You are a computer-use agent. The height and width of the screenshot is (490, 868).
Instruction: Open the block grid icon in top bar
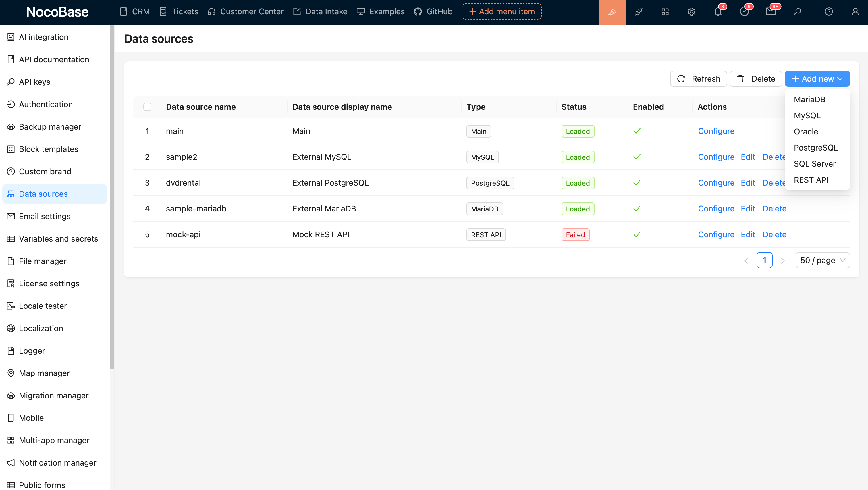click(665, 12)
